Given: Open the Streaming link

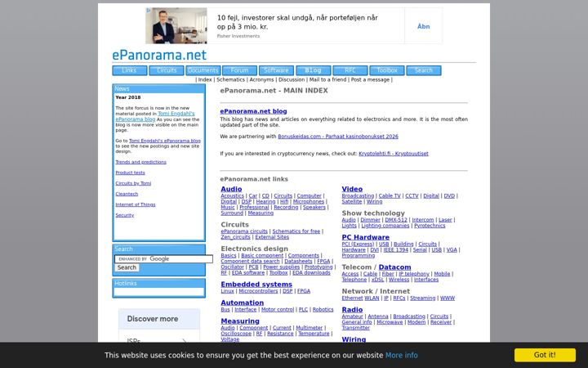Looking at the screenshot, I should (423, 298).
